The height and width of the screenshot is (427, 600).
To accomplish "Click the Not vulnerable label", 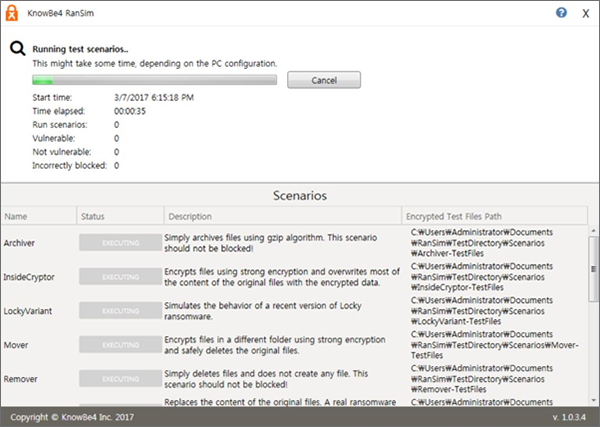I will (x=62, y=152).
